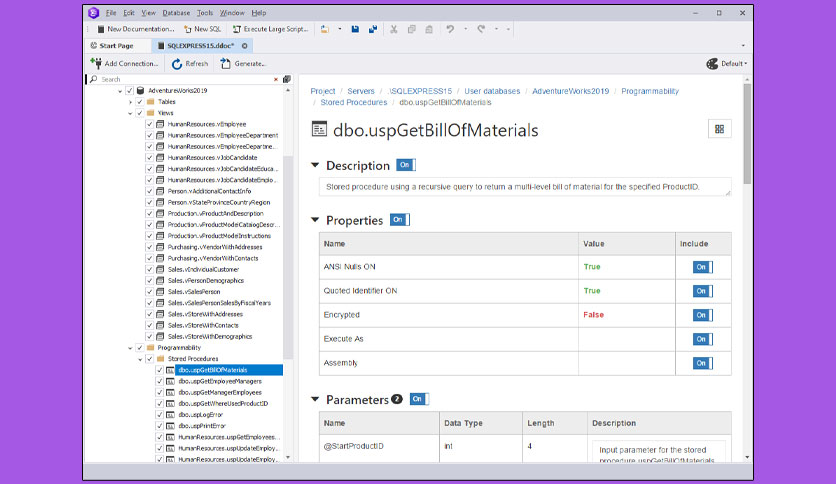The height and width of the screenshot is (484, 836).
Task: Toggle Include switch for Quoted Identifier ON
Action: (x=703, y=291)
